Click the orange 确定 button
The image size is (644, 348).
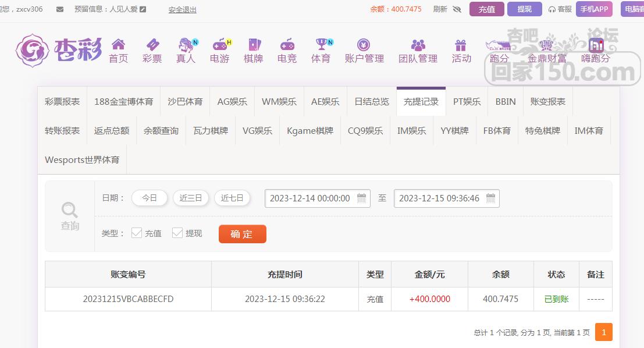click(243, 234)
